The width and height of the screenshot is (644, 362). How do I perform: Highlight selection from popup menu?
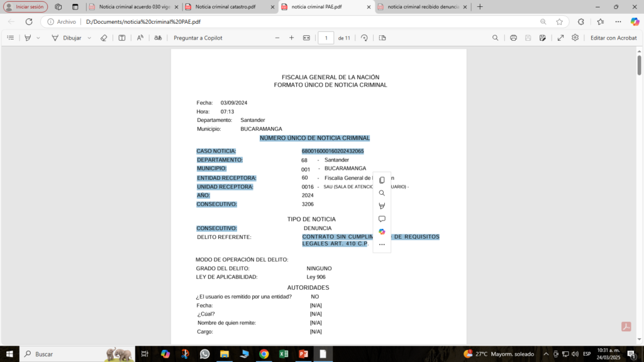click(382, 206)
